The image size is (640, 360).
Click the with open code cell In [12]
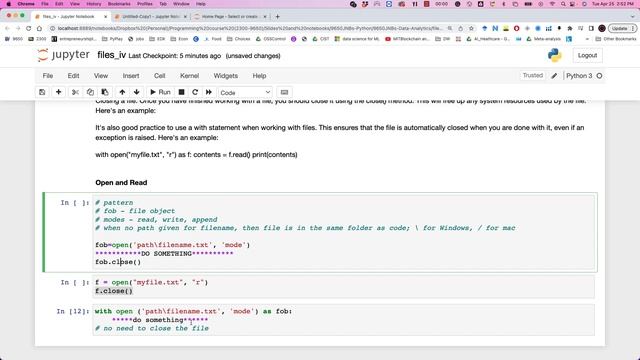[344, 320]
